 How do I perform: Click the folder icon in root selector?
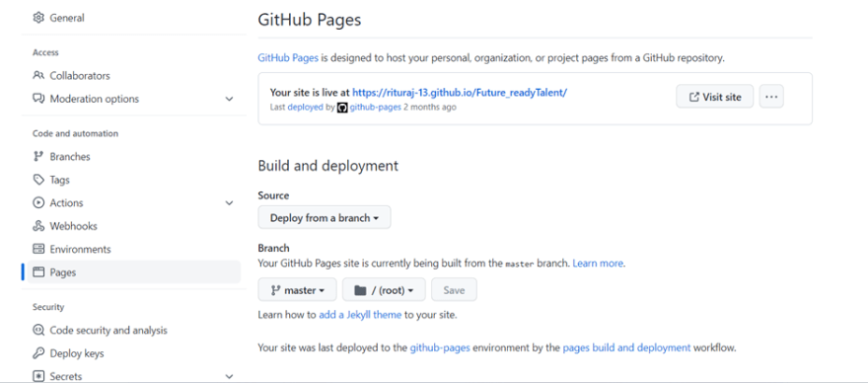click(360, 290)
